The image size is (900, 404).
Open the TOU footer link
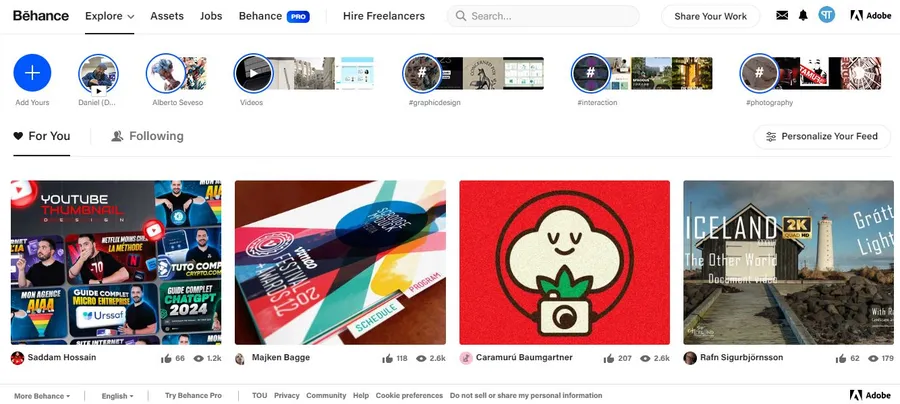(259, 395)
